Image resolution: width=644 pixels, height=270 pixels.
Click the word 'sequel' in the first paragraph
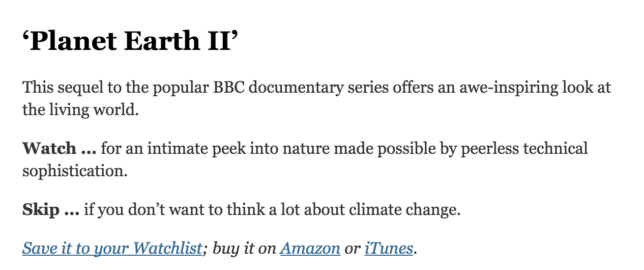click(77, 88)
